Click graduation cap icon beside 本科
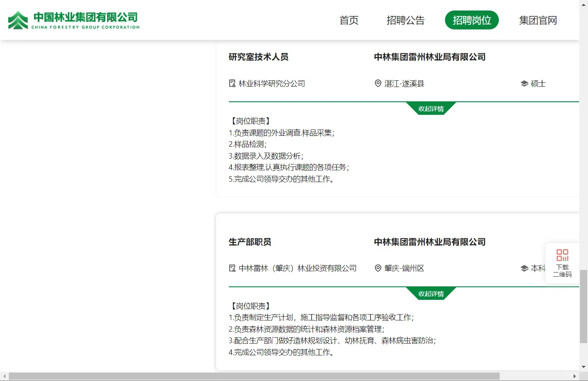 coord(524,268)
